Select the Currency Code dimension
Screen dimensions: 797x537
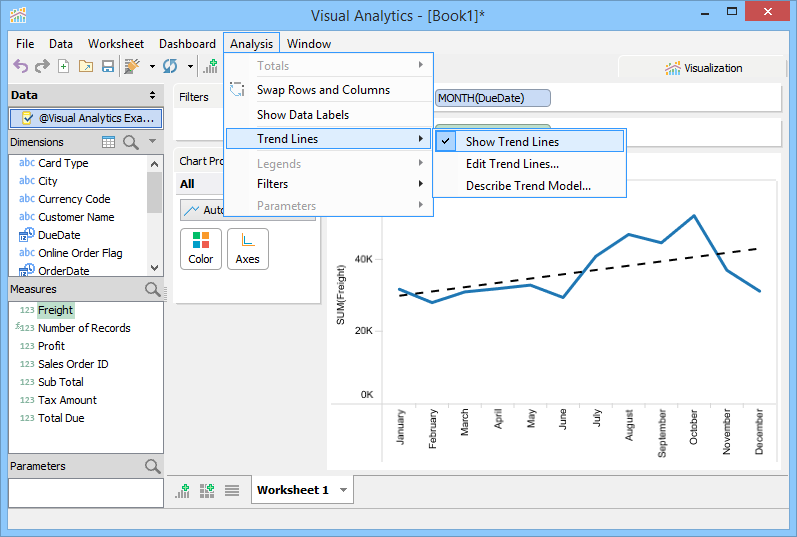74,199
